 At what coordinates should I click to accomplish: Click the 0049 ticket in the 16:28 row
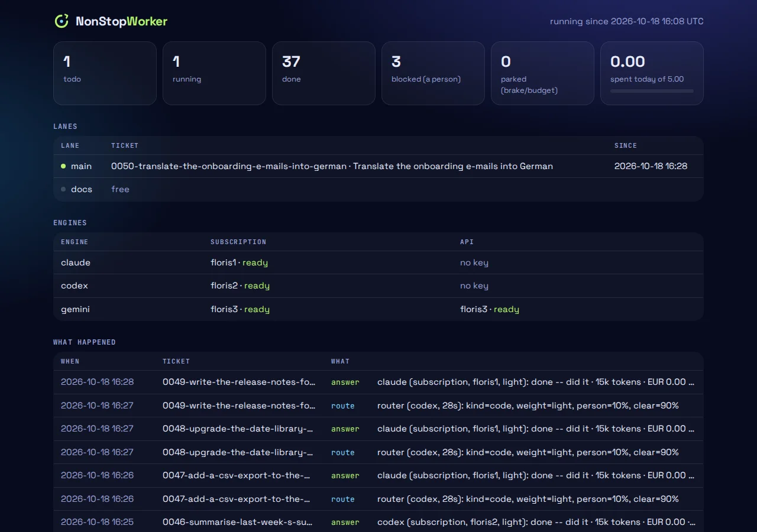[239, 382]
